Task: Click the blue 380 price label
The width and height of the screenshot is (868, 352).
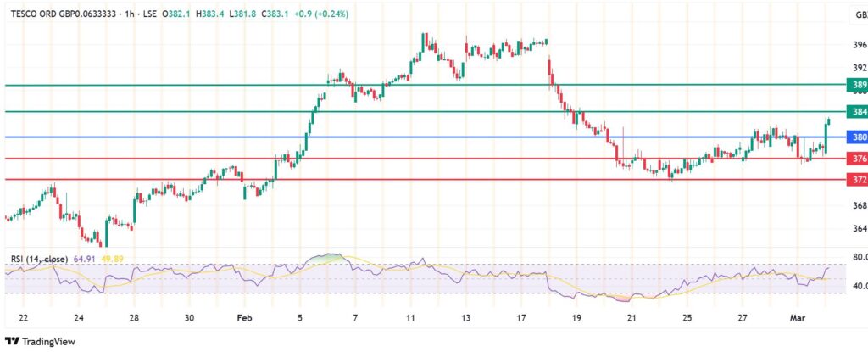Action: [858, 137]
